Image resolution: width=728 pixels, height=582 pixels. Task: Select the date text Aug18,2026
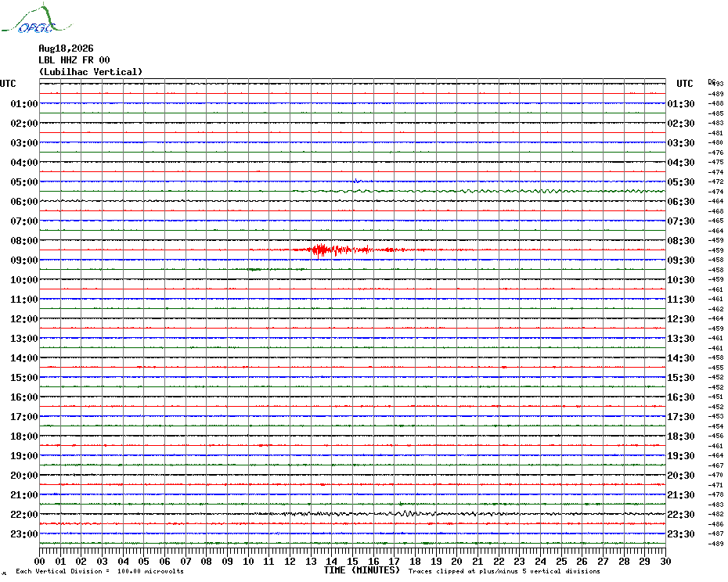click(66, 48)
